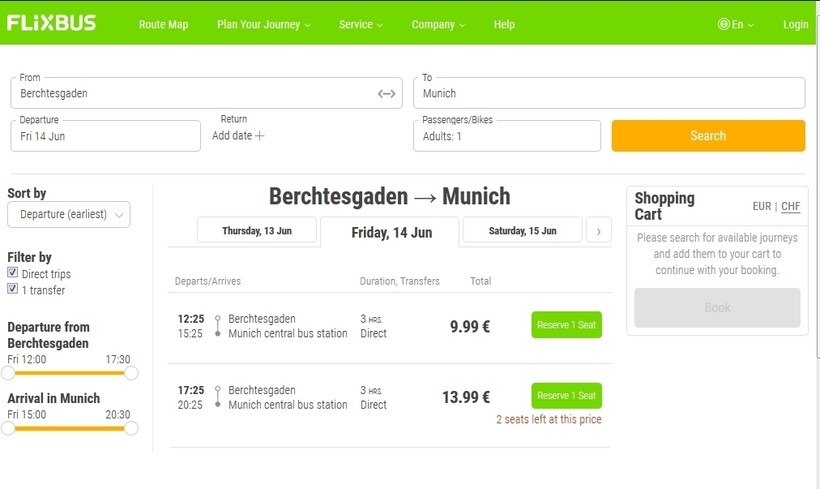The image size is (820, 489).
Task: Click the Departure from Berchtesgaden right slider handle
Action: point(131,373)
